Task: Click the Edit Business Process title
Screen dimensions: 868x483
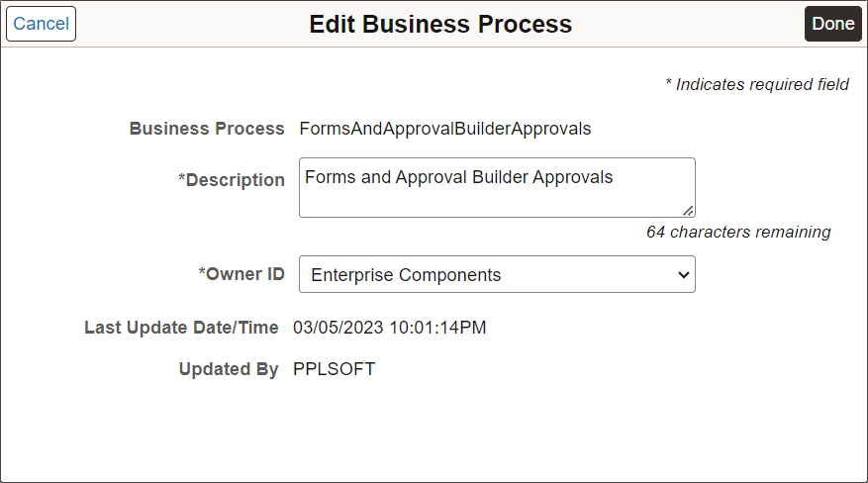Action: [440, 24]
